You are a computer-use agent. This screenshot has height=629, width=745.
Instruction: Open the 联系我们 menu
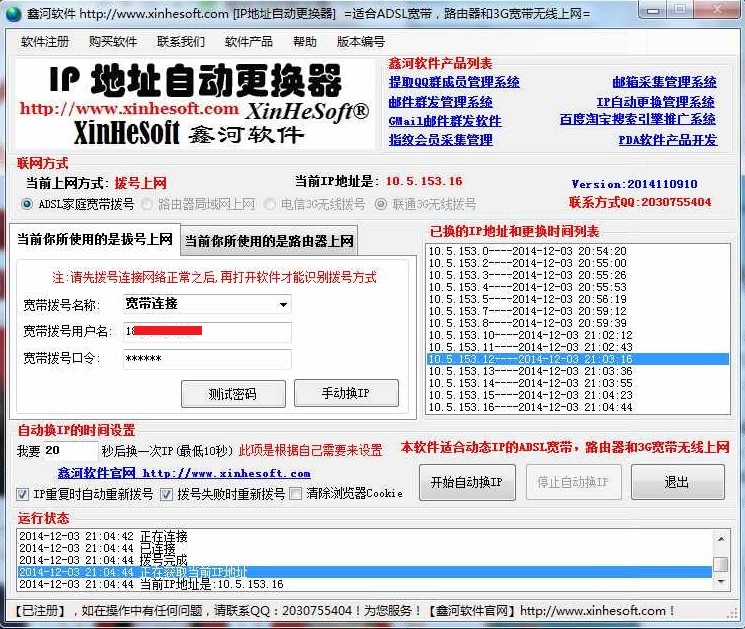tap(181, 42)
